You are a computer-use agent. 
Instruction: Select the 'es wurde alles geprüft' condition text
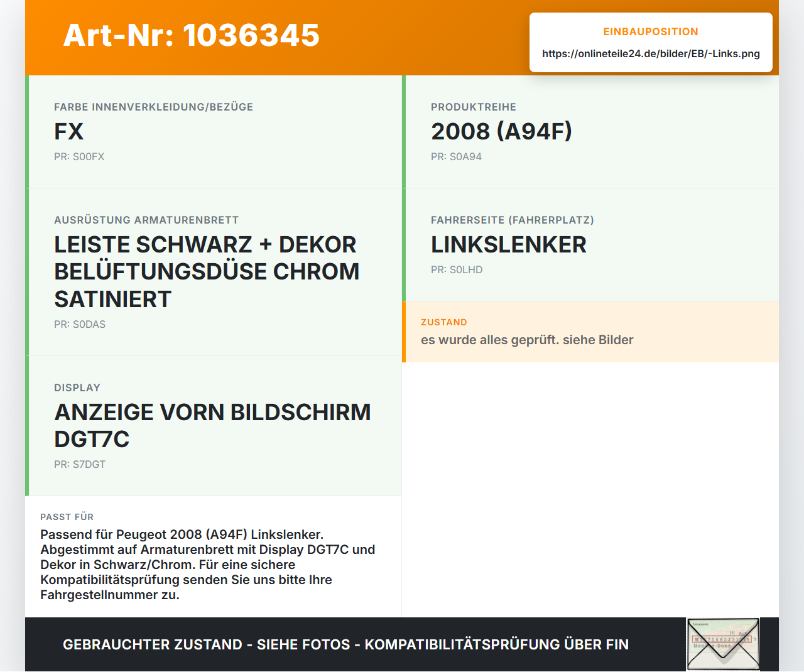coord(527,340)
